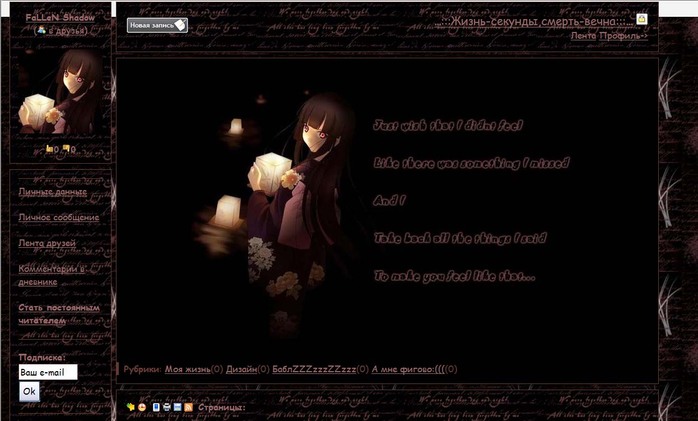The image size is (698, 421).
Task: Click the diary title 'Жизнь-секунды,смерть-вечна'
Action: point(536,21)
